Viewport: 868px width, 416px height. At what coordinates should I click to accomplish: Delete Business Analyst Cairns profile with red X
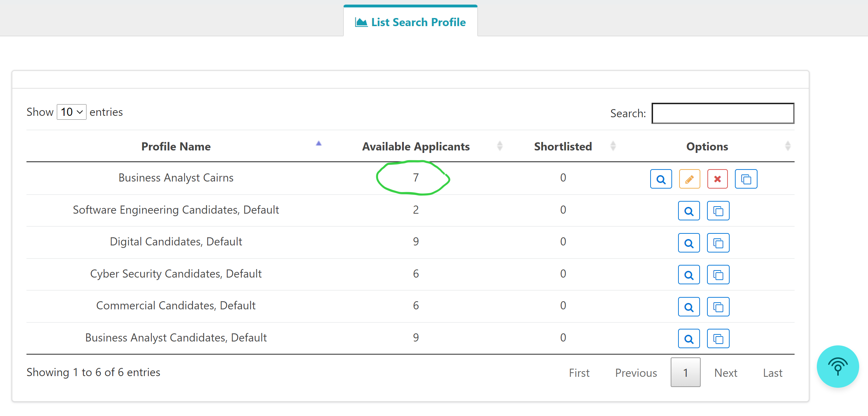[x=717, y=179]
